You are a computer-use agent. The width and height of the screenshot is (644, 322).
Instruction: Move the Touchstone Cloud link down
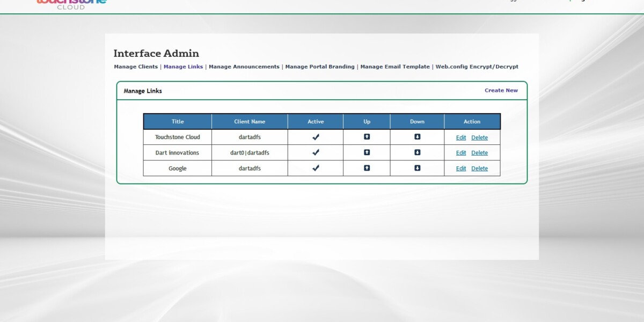[x=417, y=137]
